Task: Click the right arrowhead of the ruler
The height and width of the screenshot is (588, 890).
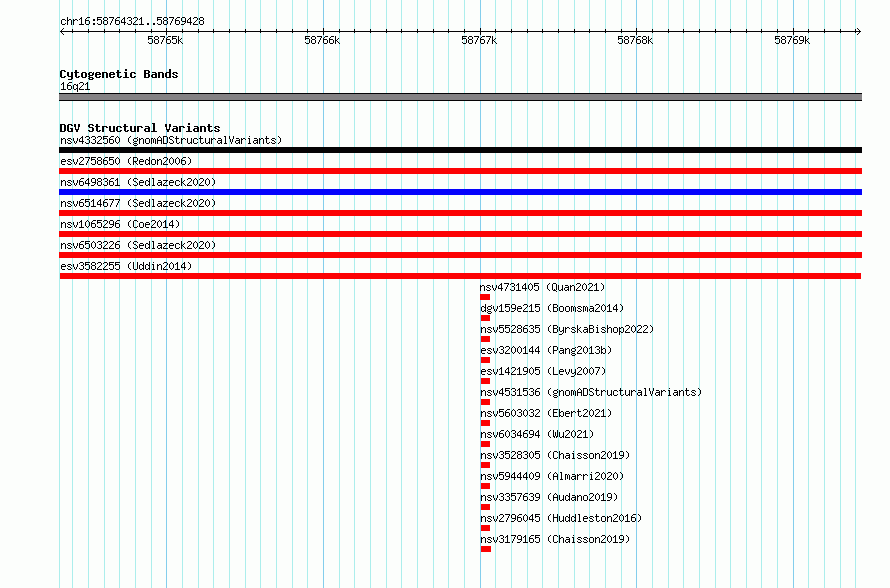Action: [x=859, y=31]
